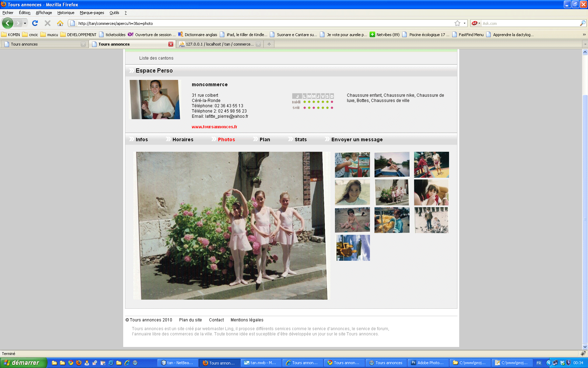This screenshot has height=368, width=588.
Task: Open the muscu bookmarks folder
Action: 49,35
